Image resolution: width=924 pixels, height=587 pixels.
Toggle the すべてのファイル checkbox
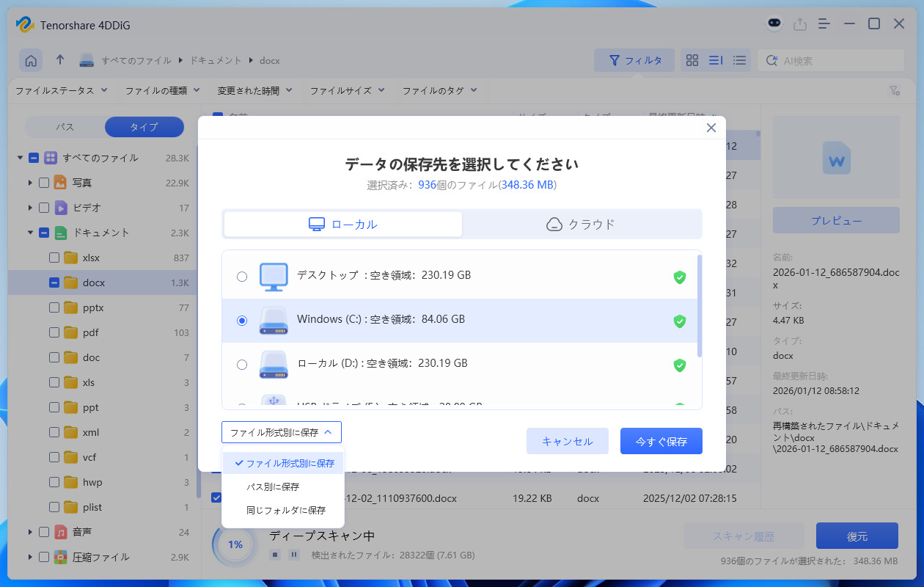[34, 158]
